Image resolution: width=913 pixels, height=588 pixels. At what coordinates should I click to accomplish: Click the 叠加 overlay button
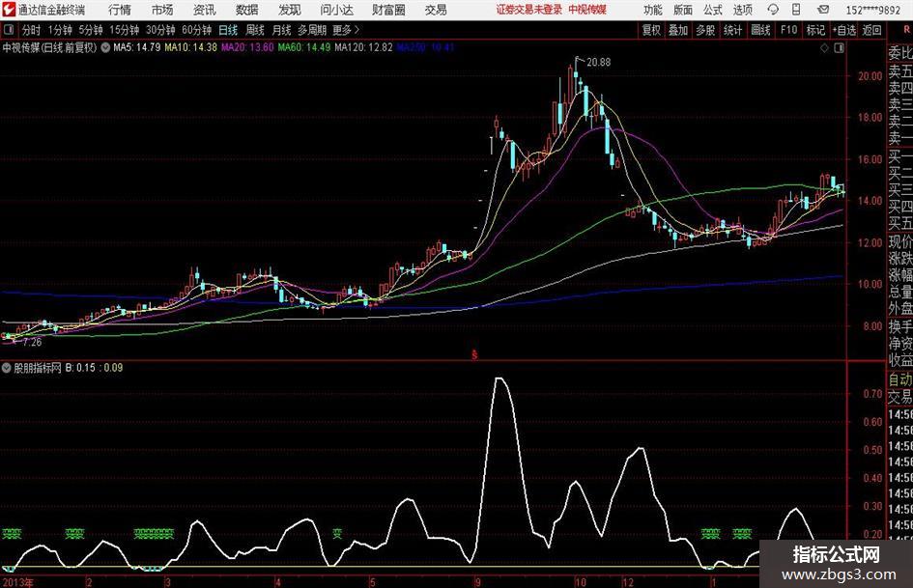pyautogui.click(x=678, y=30)
